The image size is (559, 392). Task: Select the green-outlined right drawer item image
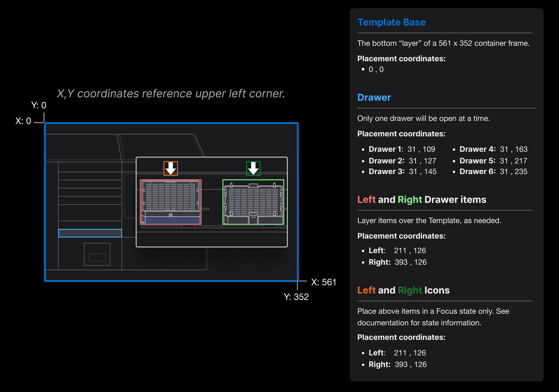(253, 202)
